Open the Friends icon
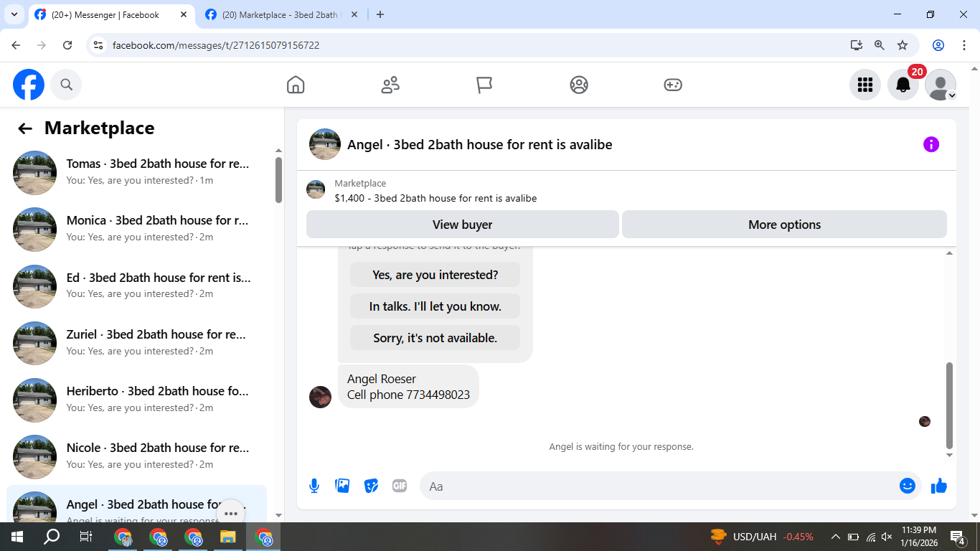The image size is (980, 551). point(390,85)
